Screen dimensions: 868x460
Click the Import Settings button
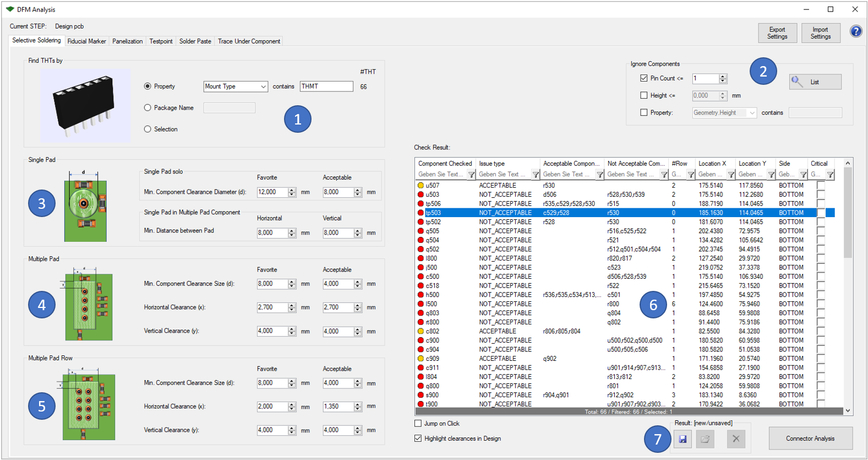click(x=821, y=33)
